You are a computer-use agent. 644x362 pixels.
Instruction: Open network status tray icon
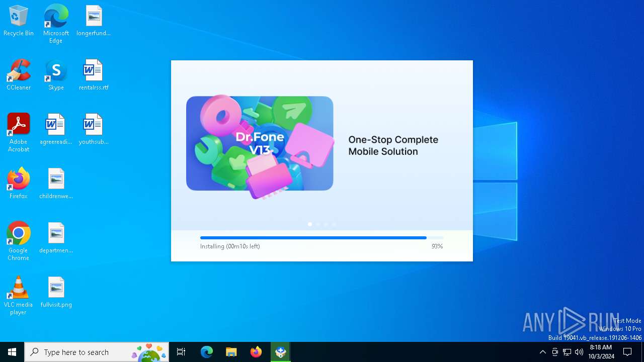click(x=567, y=352)
